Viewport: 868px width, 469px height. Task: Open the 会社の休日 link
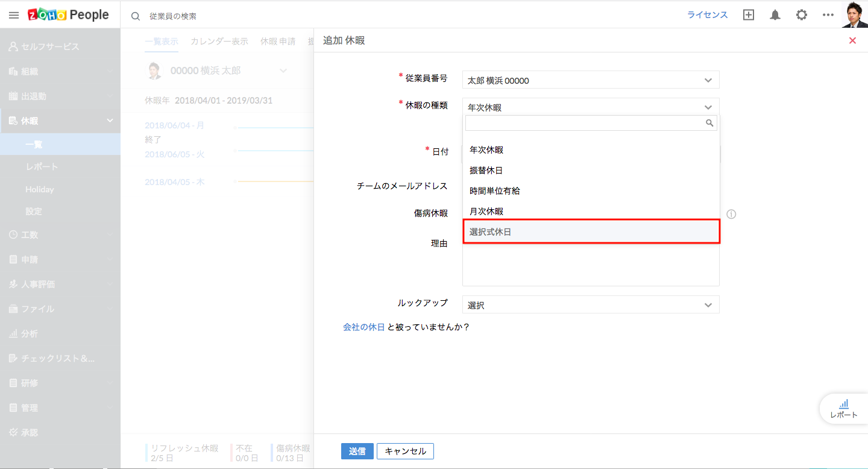tap(363, 327)
